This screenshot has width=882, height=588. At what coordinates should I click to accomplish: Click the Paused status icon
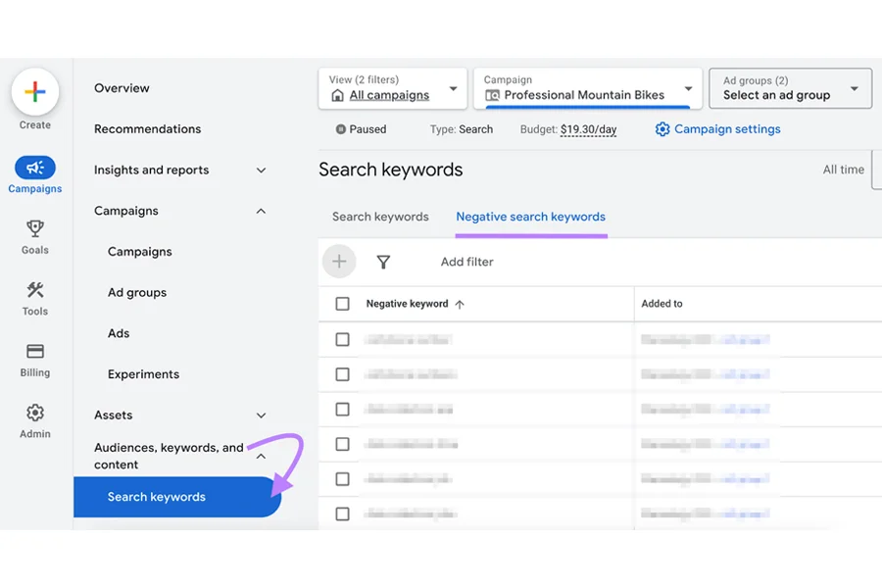(x=340, y=129)
